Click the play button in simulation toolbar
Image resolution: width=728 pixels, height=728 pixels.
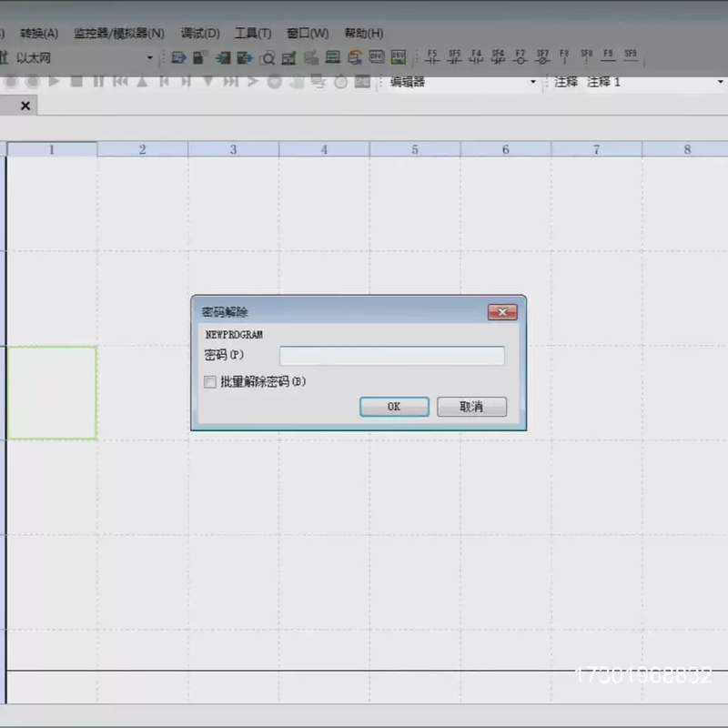coord(55,81)
